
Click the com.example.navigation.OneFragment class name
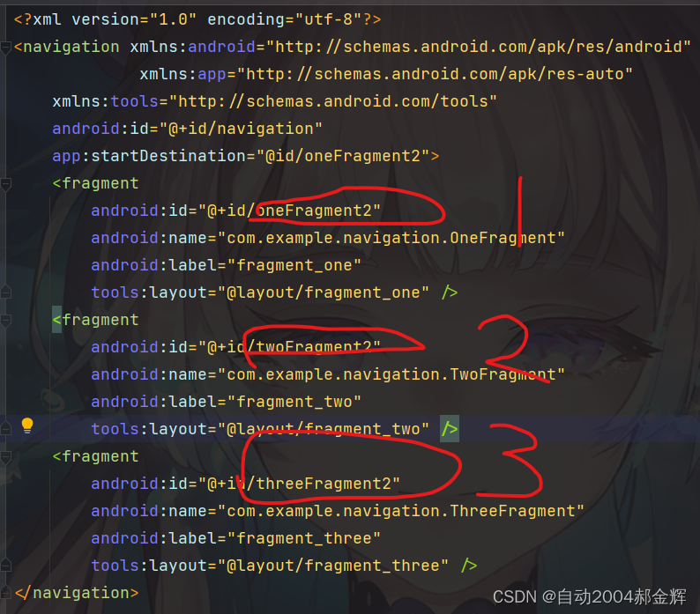[x=391, y=238]
